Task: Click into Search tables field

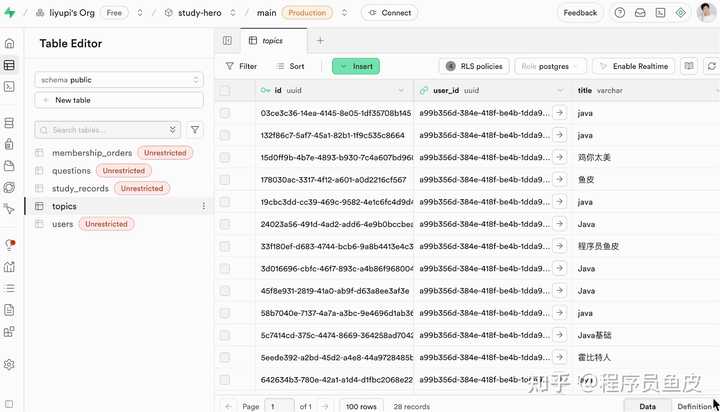Action: pos(106,130)
